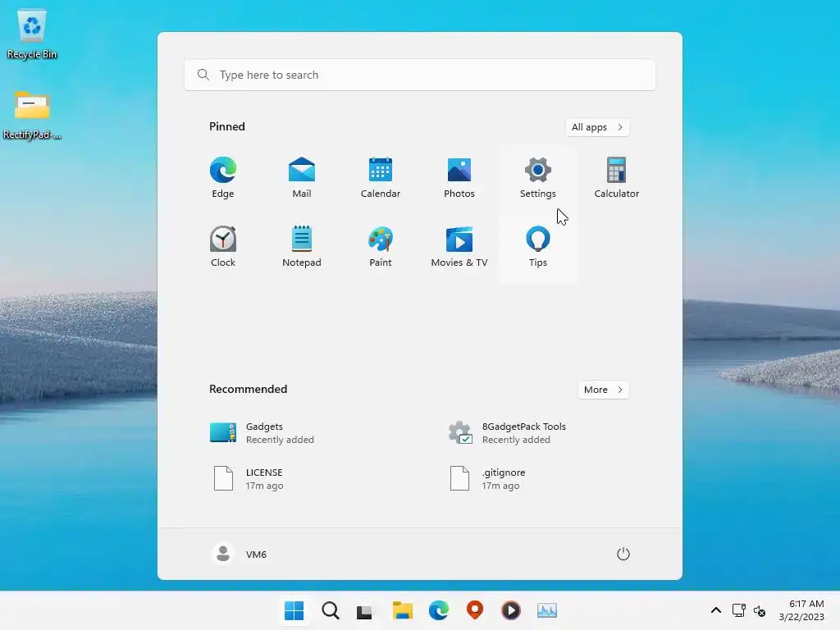This screenshot has width=840, height=630.
Task: Open the clock and date flyout
Action: tap(801, 610)
